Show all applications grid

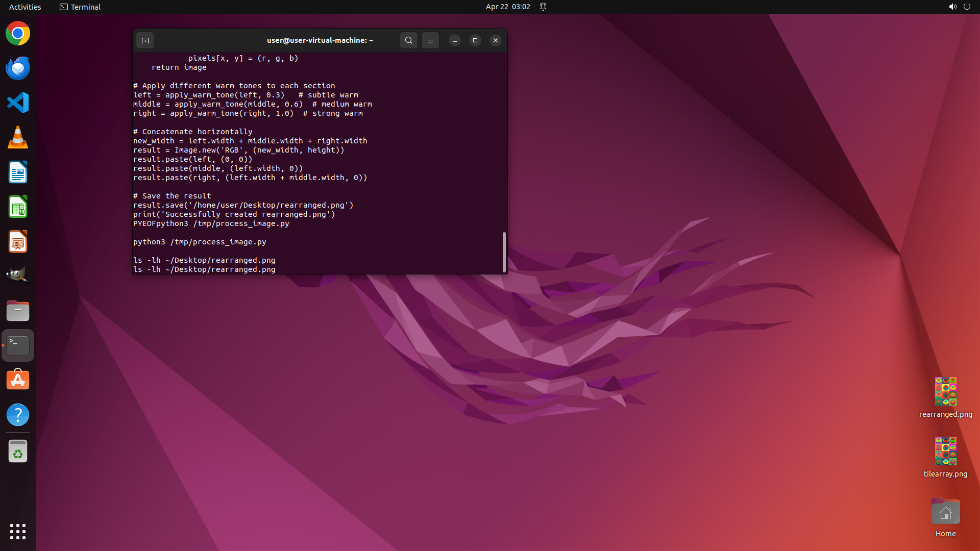pos(18,531)
